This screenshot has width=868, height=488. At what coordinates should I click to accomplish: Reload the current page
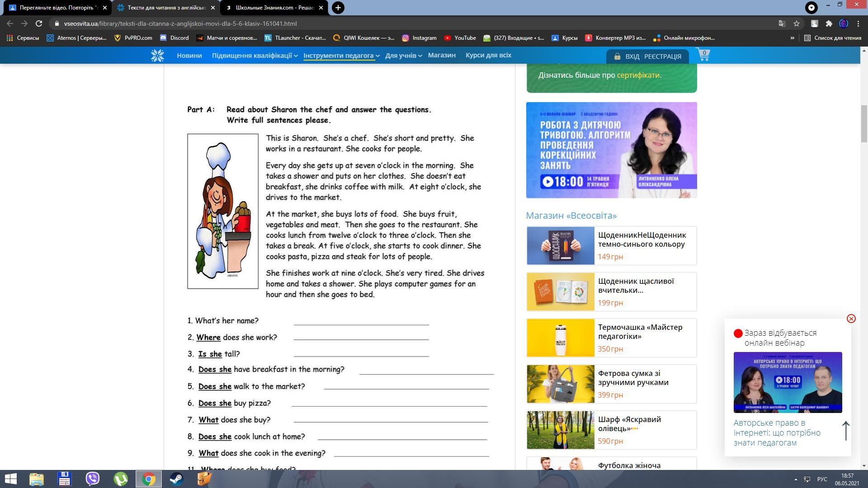(39, 23)
